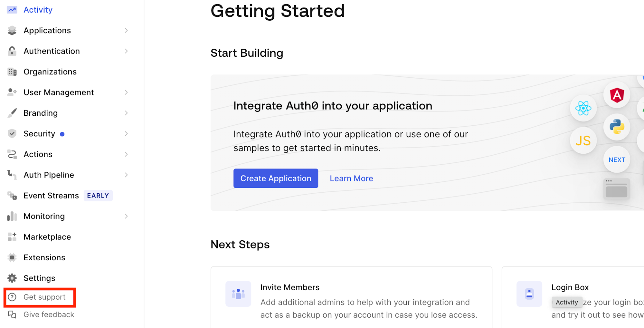Expand the Monitoring submenu chevron
Image resolution: width=644 pixels, height=328 pixels.
click(126, 216)
